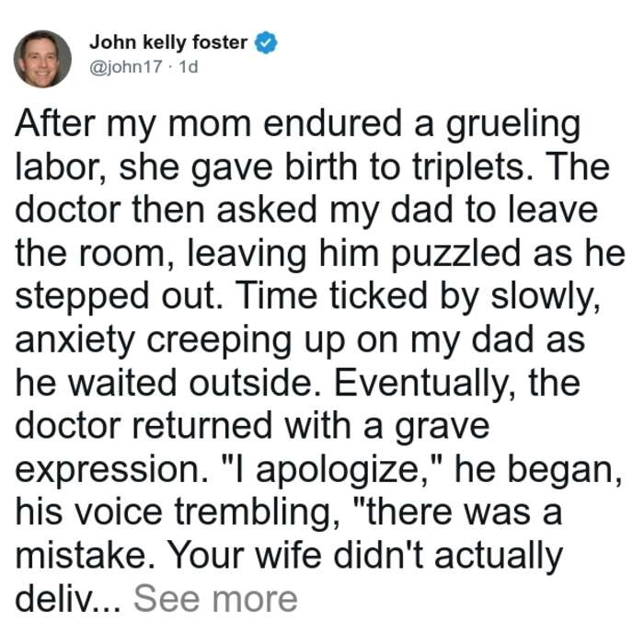Click the truncated word deliv...

[x=55, y=599]
